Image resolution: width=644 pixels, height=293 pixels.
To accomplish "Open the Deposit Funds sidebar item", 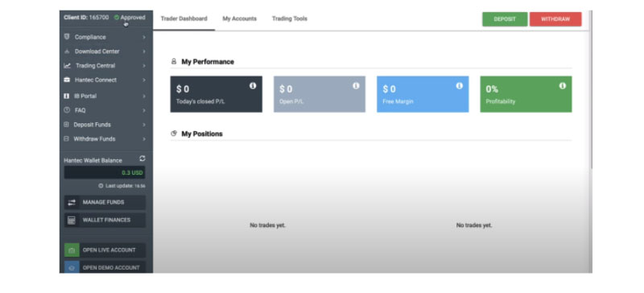I will click(x=106, y=125).
